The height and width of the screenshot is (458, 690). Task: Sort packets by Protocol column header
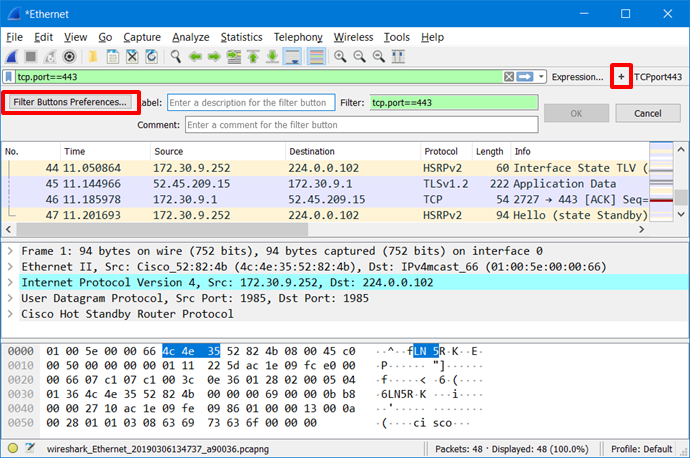click(x=446, y=151)
